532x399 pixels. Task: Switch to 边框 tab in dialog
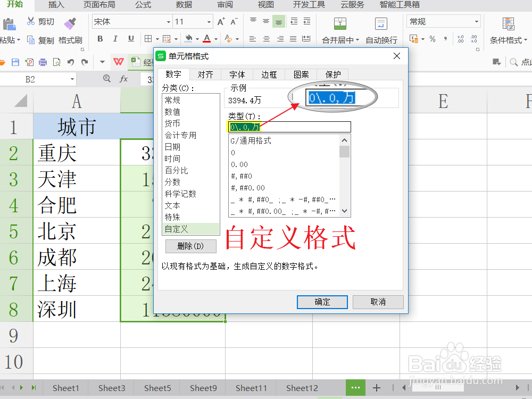(x=269, y=74)
